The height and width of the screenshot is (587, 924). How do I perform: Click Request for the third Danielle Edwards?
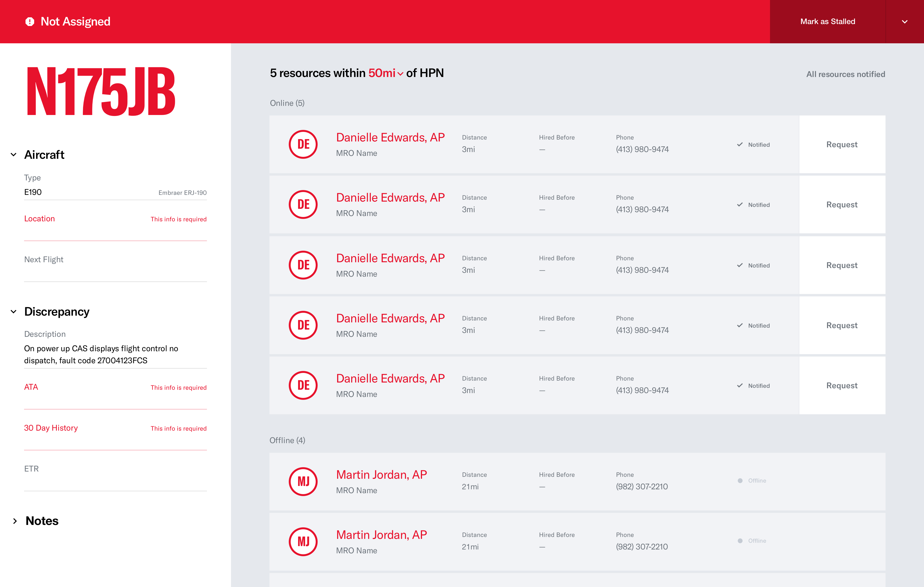[841, 265]
